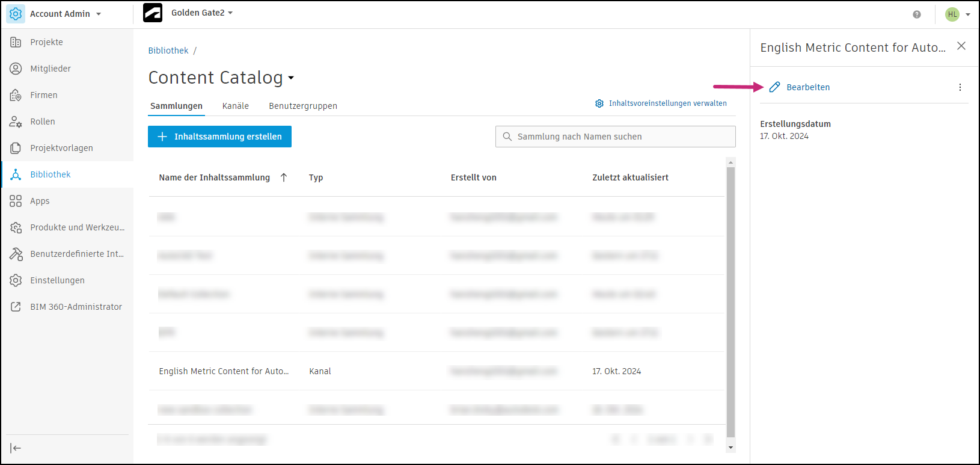
Task: Click the Sammlung nach Namen suchen field
Action: (x=616, y=137)
